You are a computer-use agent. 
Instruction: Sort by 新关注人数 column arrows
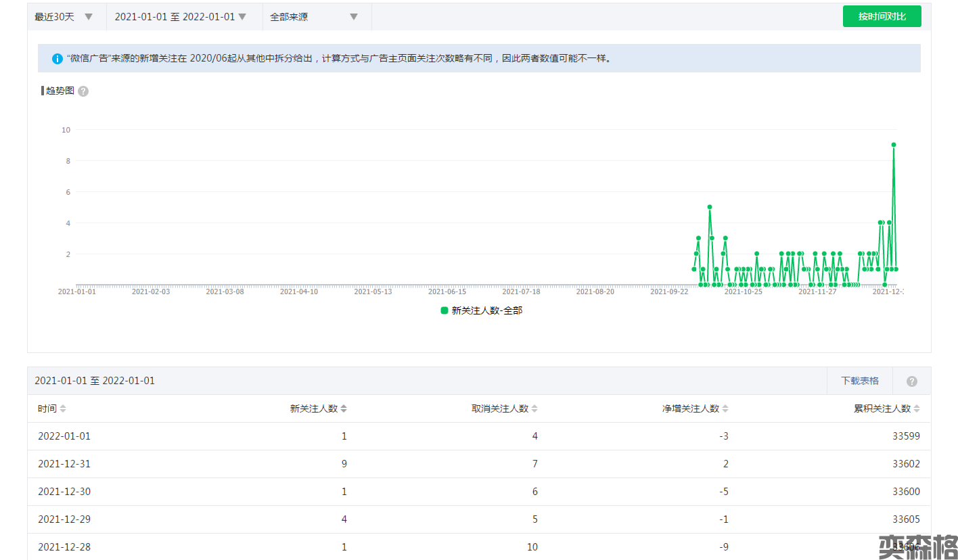point(344,409)
